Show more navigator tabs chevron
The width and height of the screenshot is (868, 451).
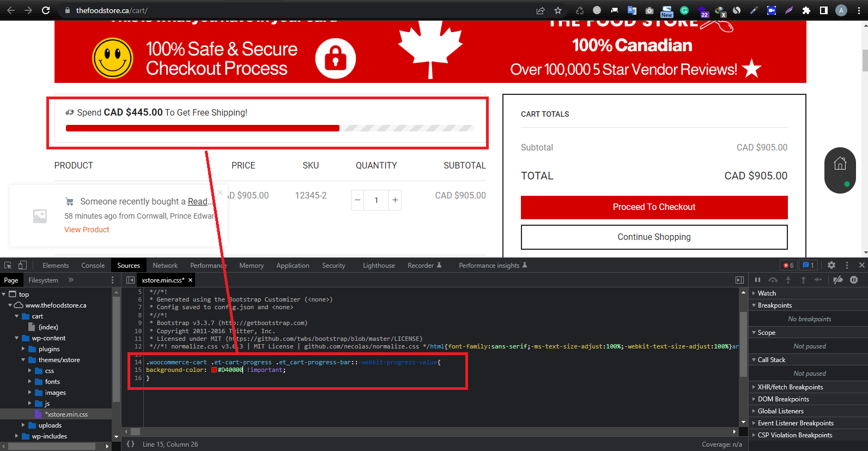(x=71, y=280)
